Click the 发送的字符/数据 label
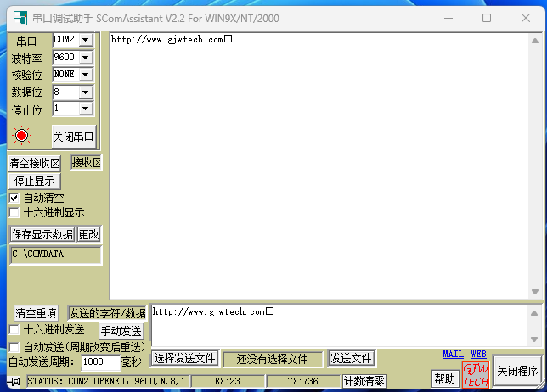 tap(107, 313)
